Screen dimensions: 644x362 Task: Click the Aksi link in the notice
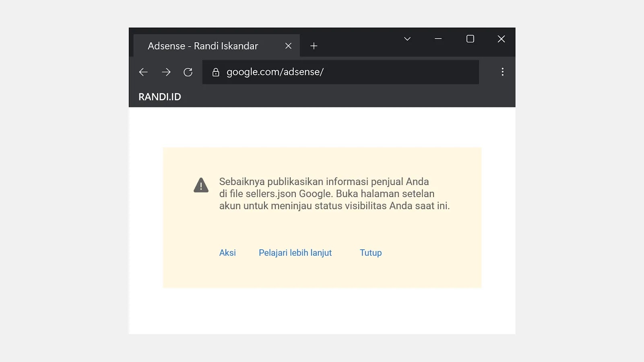click(x=227, y=253)
